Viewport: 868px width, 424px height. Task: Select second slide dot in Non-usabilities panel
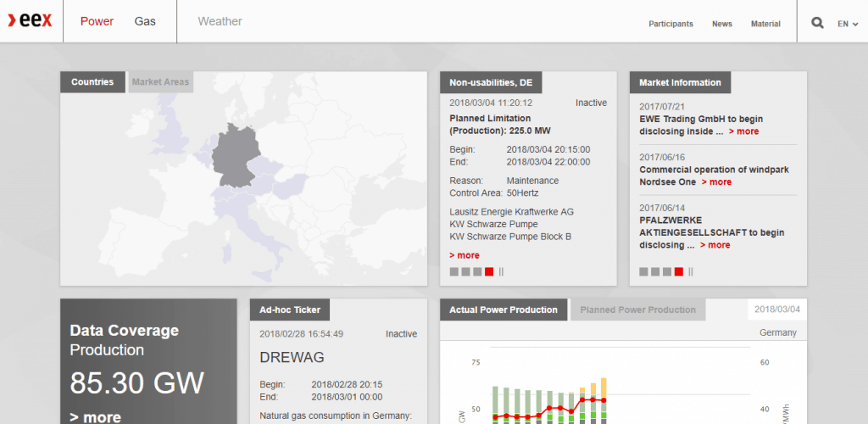coord(465,271)
